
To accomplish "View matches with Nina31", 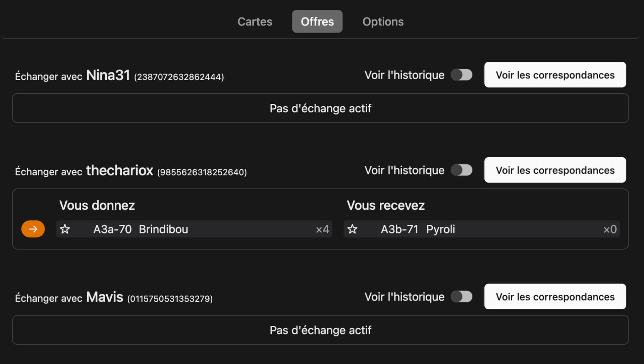I will pyautogui.click(x=555, y=75).
